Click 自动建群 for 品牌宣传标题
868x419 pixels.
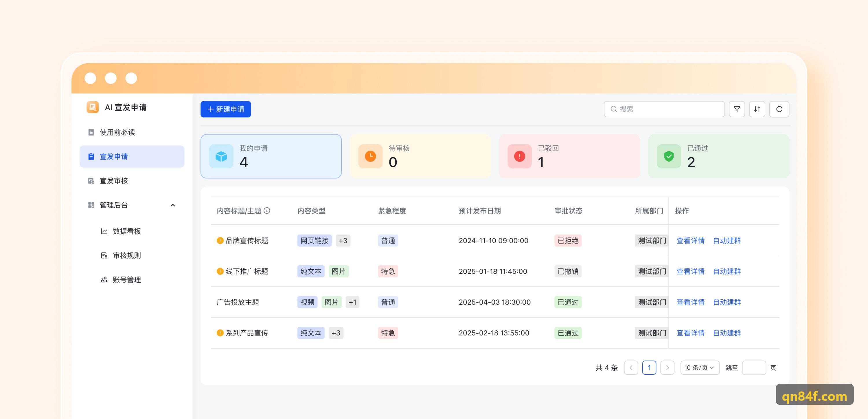pyautogui.click(x=727, y=240)
